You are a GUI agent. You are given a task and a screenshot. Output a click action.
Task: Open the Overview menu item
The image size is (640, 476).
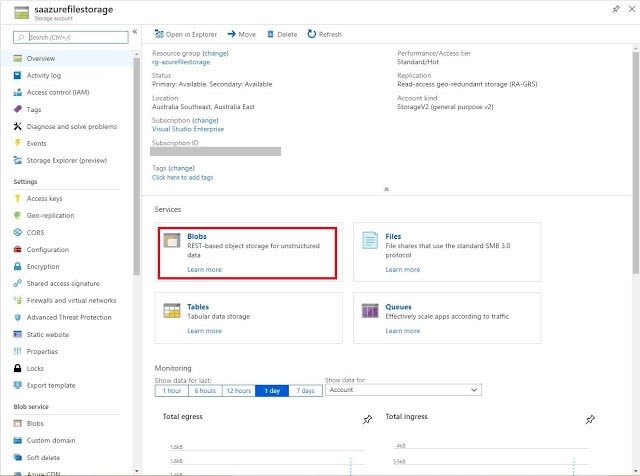pyautogui.click(x=67, y=58)
